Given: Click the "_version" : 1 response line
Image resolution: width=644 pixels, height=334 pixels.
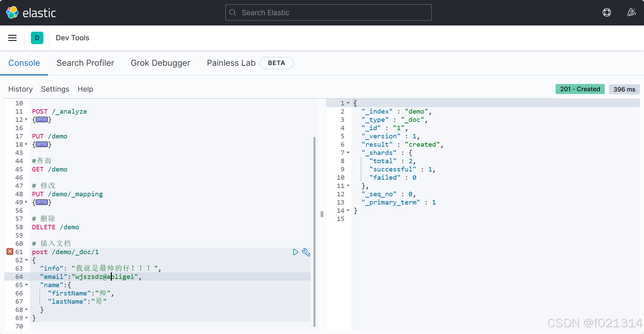Looking at the screenshot, I should pos(390,136).
